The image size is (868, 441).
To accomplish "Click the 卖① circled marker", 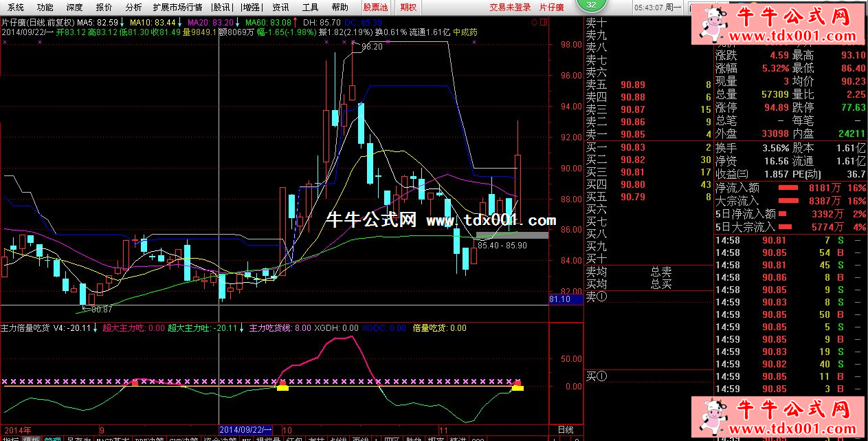I will coord(597,297).
